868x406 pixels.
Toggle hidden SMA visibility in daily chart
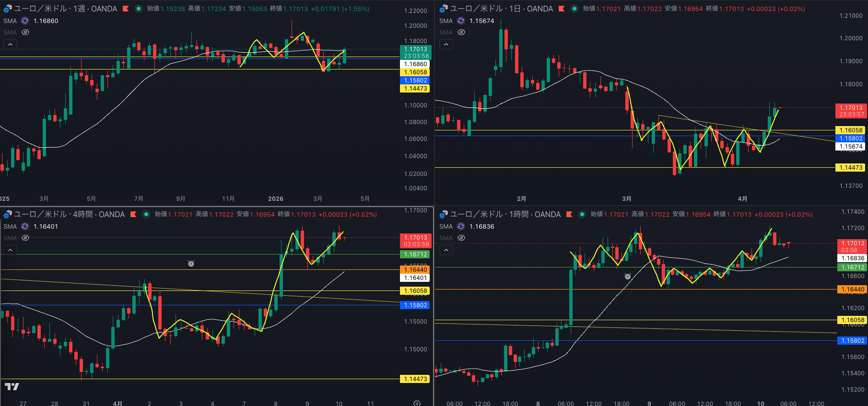point(461,32)
